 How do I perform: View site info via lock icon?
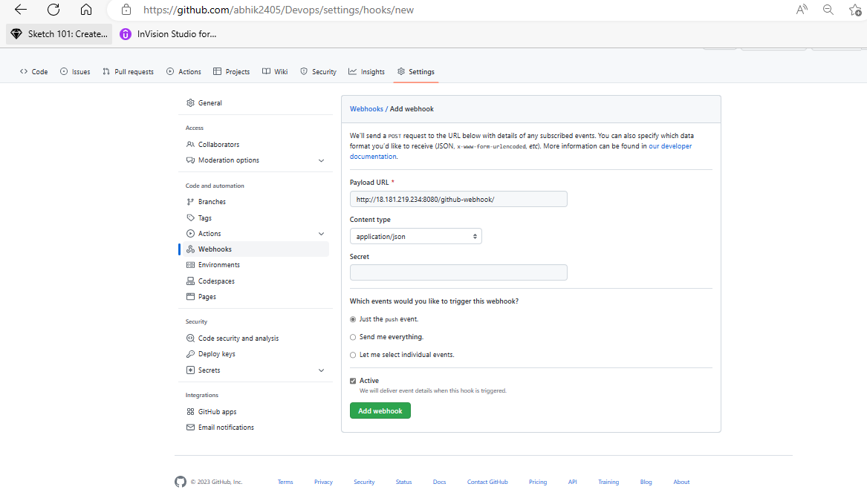126,10
